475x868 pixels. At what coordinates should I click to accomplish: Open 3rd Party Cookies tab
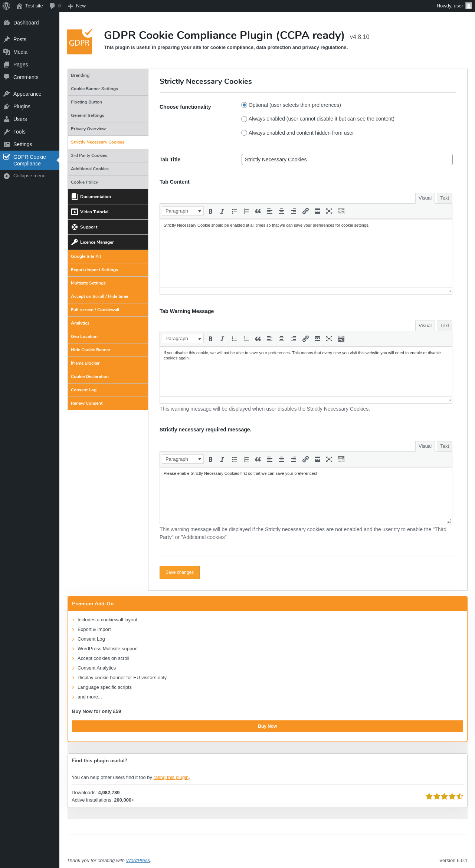pos(108,155)
